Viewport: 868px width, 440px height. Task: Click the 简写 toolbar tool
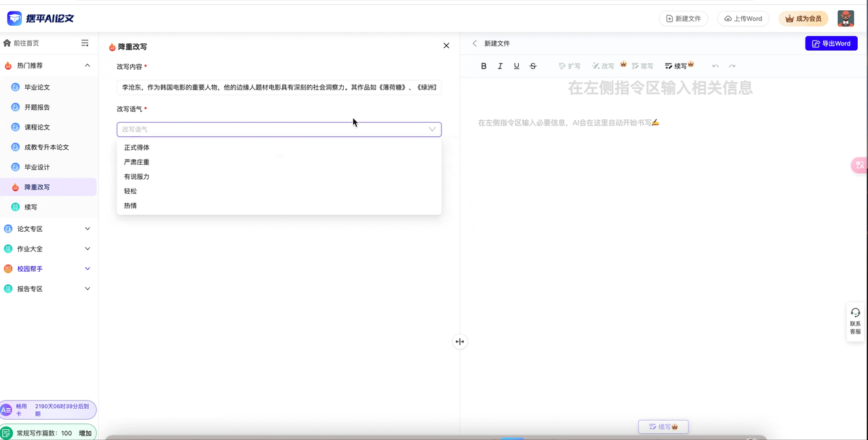(642, 66)
